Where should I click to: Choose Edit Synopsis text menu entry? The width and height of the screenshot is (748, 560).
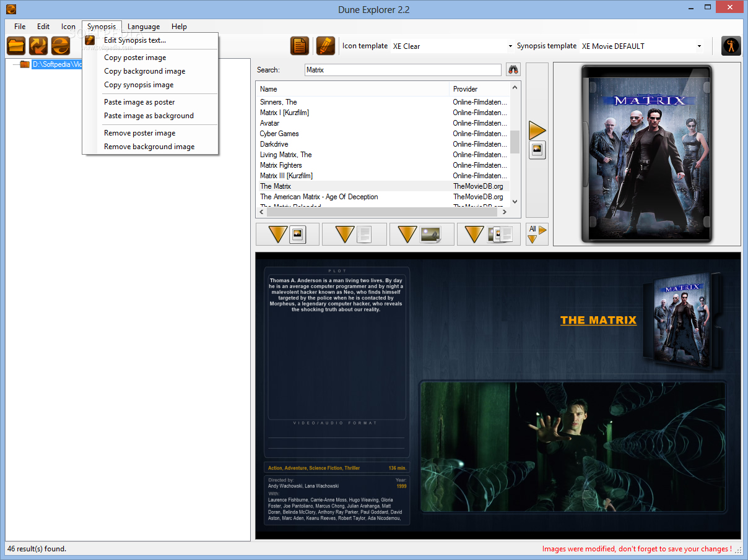[x=150, y=40]
